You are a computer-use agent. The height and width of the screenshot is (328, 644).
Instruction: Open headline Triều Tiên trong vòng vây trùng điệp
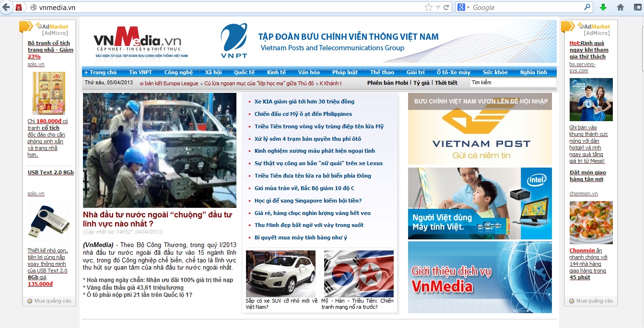319,126
